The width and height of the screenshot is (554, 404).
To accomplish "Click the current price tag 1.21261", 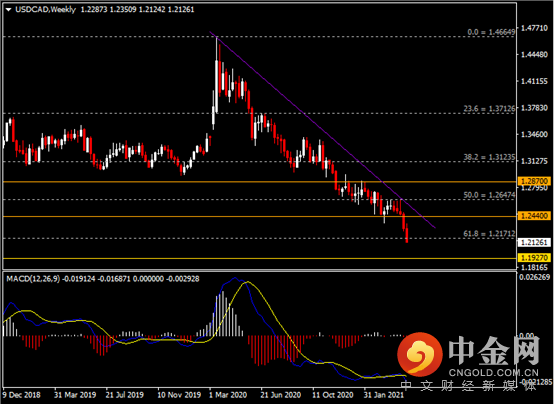I will pos(534,242).
